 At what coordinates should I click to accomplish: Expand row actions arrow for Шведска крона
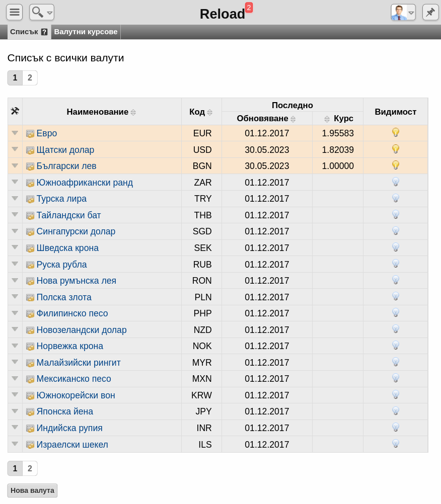click(15, 247)
